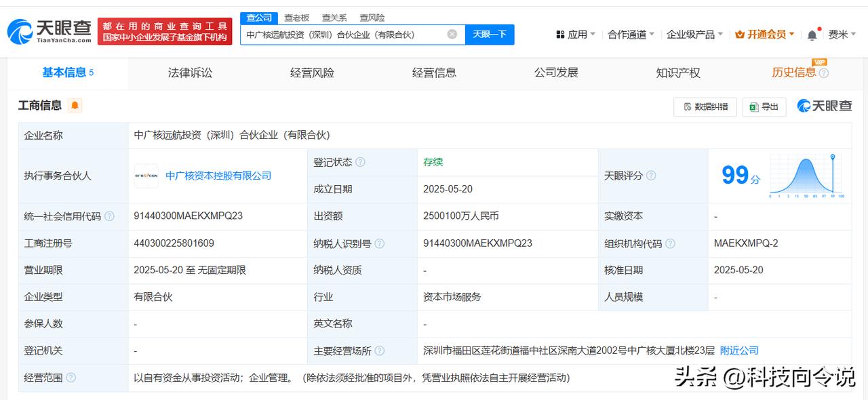Open the 合作通道 dropdown
Viewport: 868px width, 400px height.
click(x=631, y=35)
